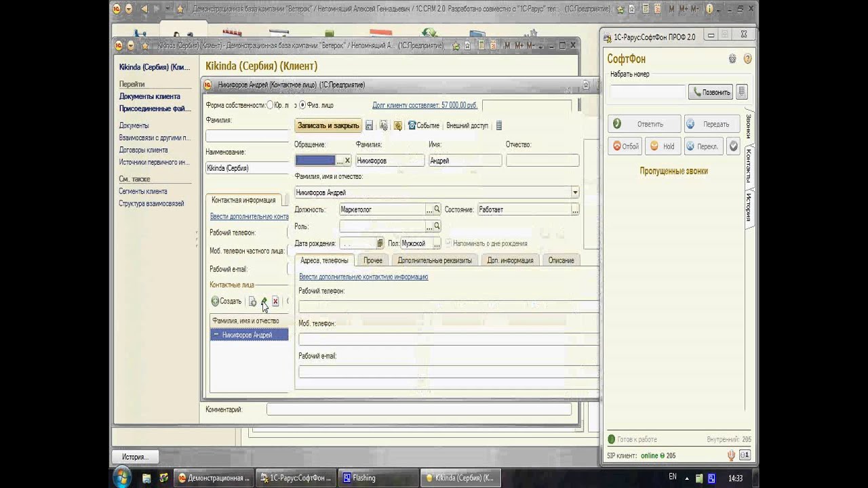Open История vertical tab in SoftPhone
The image size is (868, 488).
pyautogui.click(x=749, y=207)
